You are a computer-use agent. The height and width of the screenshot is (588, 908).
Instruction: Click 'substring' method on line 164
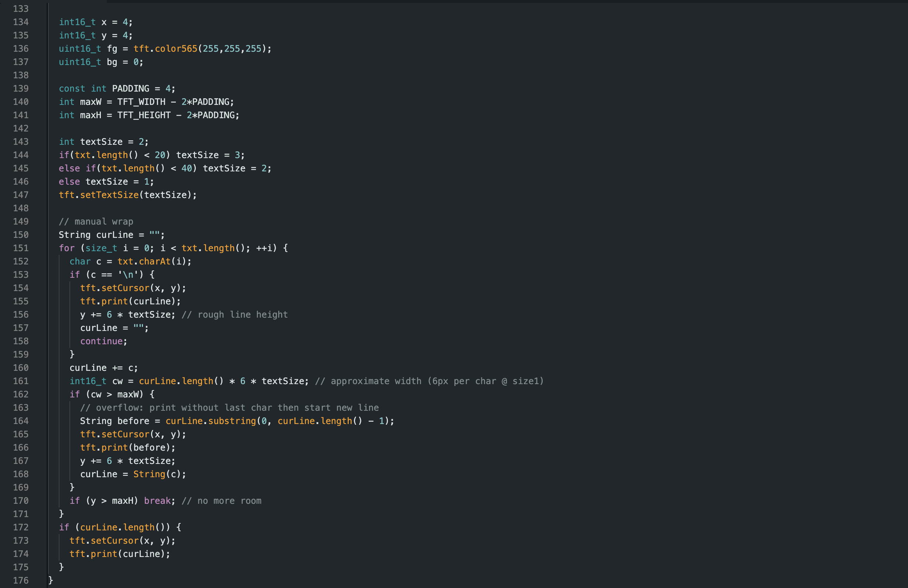pos(232,421)
